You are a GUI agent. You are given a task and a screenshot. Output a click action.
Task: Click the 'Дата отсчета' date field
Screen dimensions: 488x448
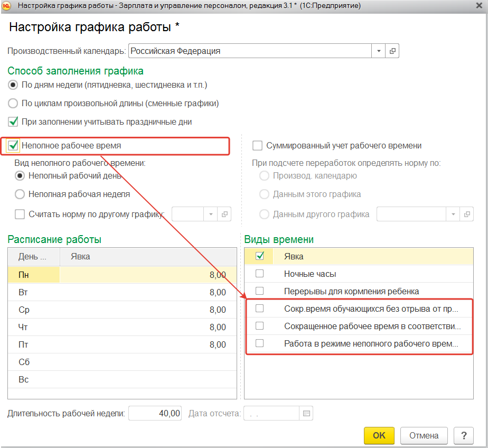pyautogui.click(x=271, y=414)
